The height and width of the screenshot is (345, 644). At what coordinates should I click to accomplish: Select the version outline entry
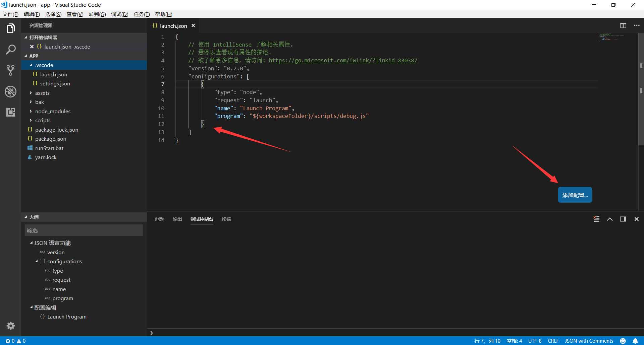(84, 252)
